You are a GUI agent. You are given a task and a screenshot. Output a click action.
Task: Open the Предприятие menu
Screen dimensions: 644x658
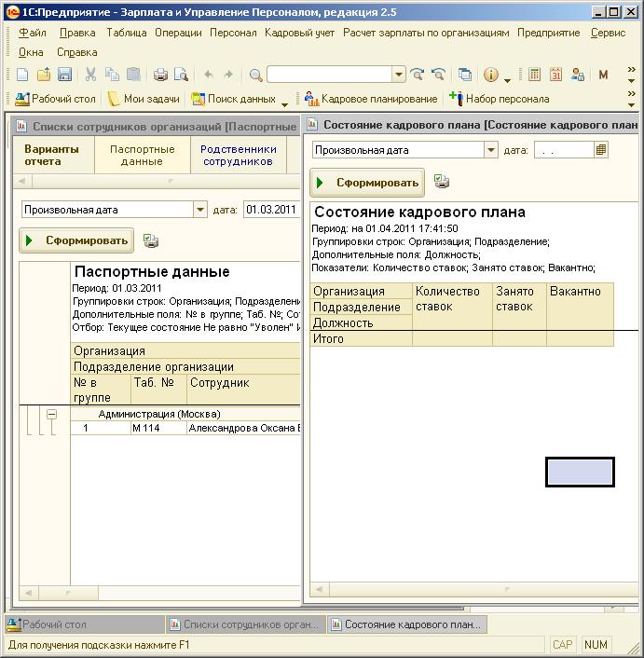[x=548, y=33]
